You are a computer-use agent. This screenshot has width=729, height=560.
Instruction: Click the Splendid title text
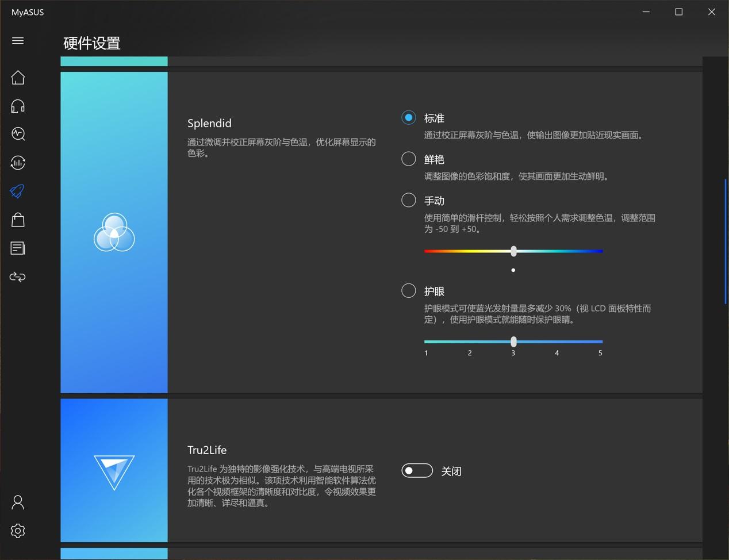click(209, 123)
